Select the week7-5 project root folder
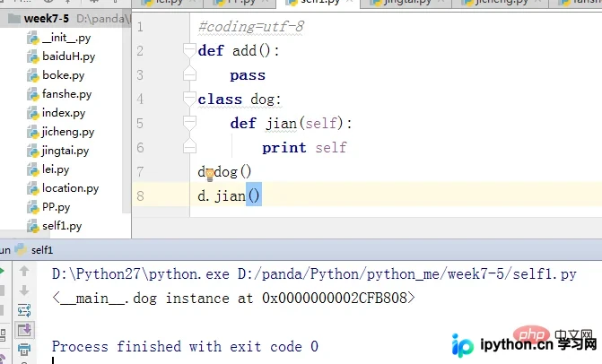Viewport: 602px width, 364px height. [47, 19]
